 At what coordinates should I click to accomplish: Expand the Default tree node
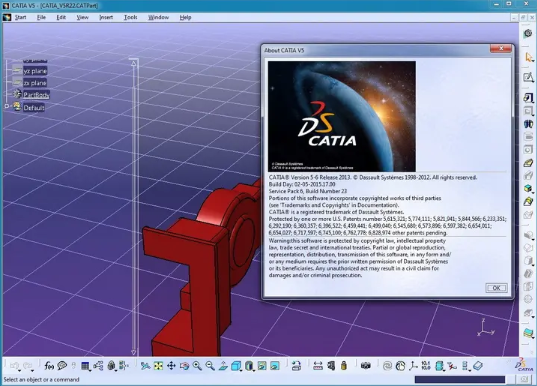point(7,107)
